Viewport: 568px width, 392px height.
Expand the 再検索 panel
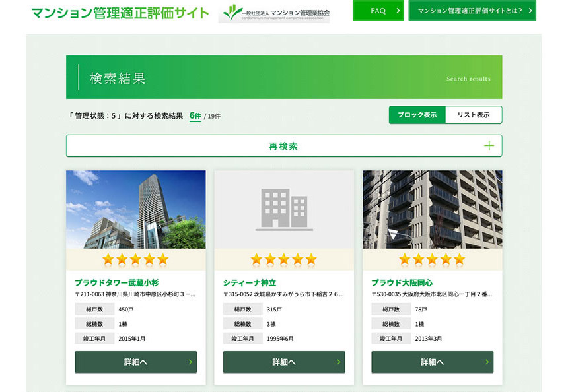click(284, 146)
